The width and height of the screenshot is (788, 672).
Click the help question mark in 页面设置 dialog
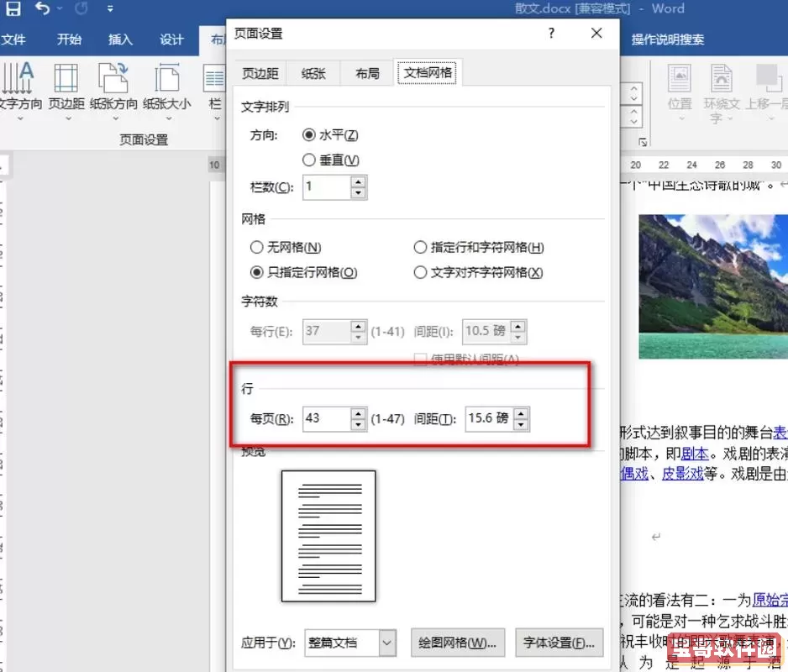pyautogui.click(x=551, y=33)
